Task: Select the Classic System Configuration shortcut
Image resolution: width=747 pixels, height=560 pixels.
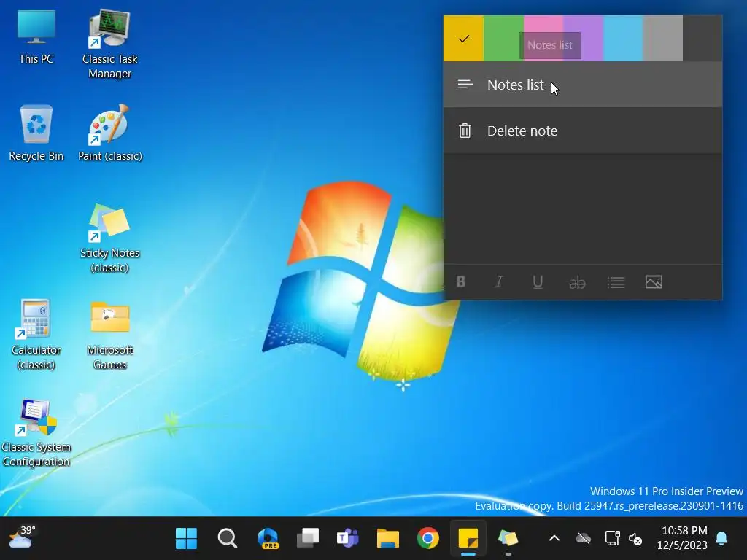Action: (x=36, y=433)
